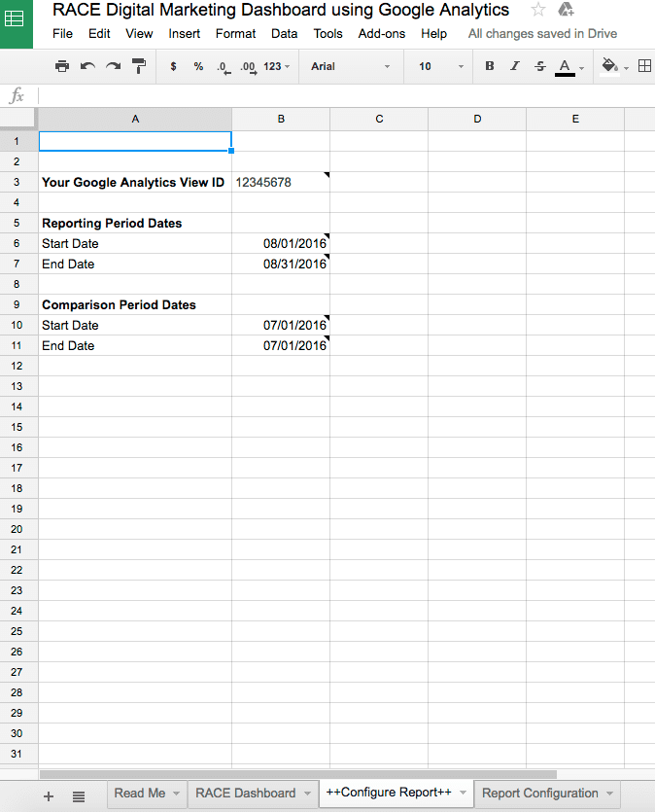Click the spreadsheet title to rename
Screen dimensions: 655x812
point(281,10)
